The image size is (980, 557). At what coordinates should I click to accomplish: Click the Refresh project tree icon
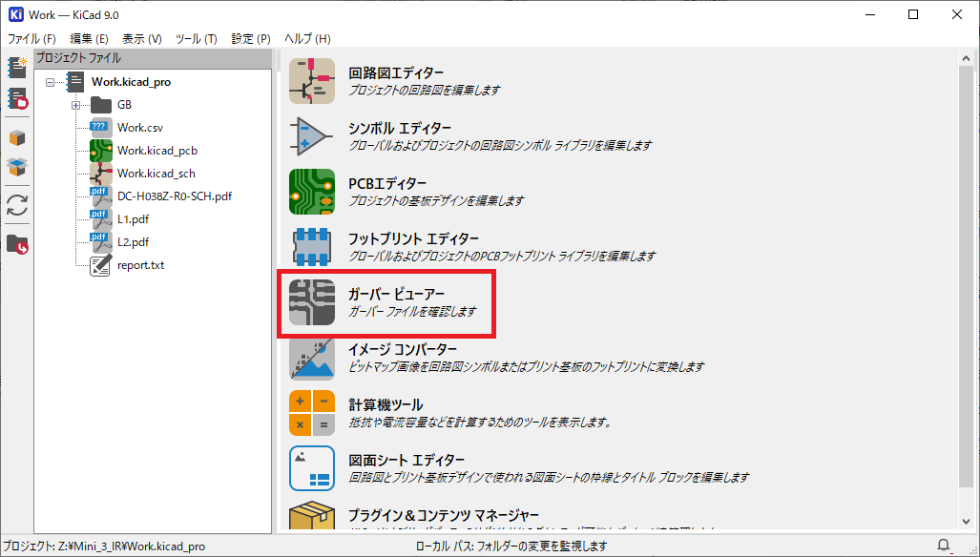click(x=17, y=205)
